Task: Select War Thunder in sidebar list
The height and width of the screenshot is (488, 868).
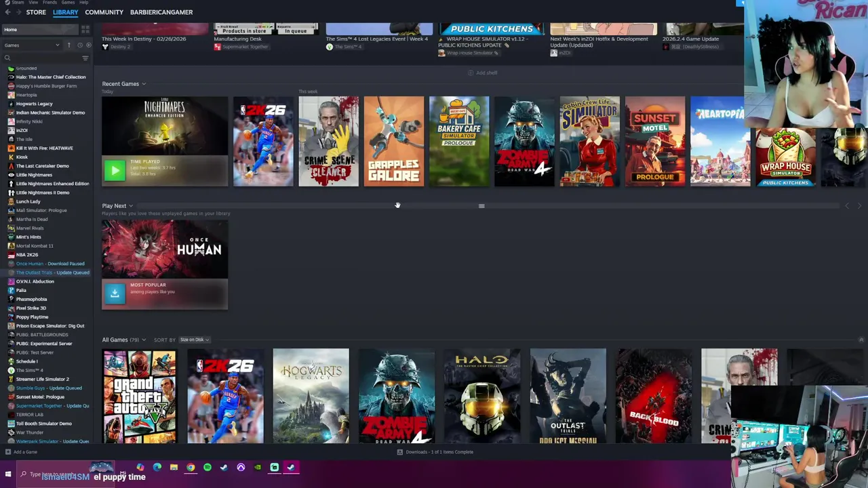Action: [30, 432]
